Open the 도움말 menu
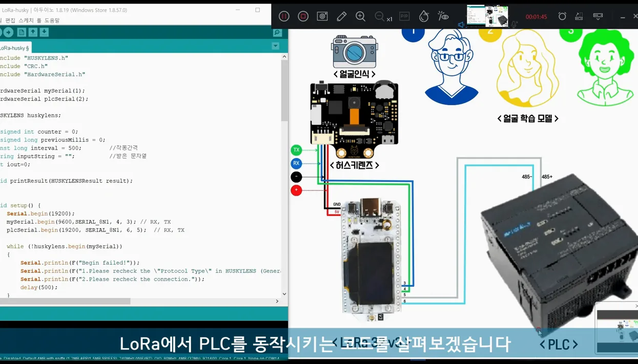638x364 pixels. (52, 20)
